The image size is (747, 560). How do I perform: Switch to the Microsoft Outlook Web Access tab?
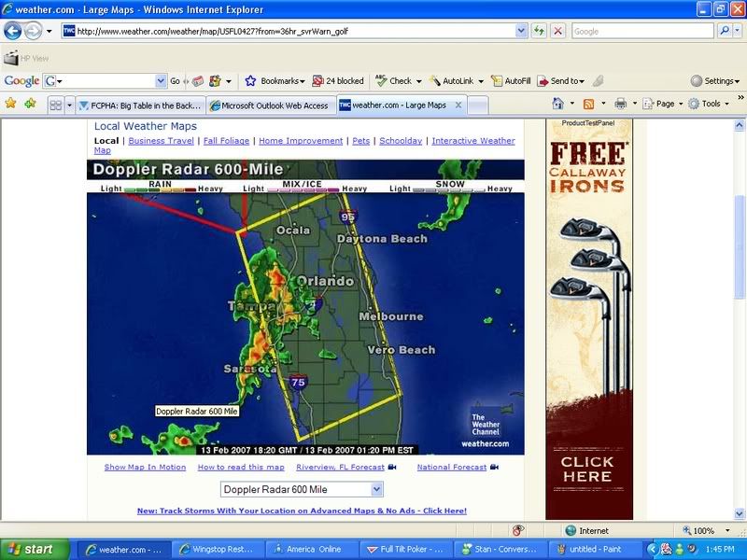(x=271, y=105)
